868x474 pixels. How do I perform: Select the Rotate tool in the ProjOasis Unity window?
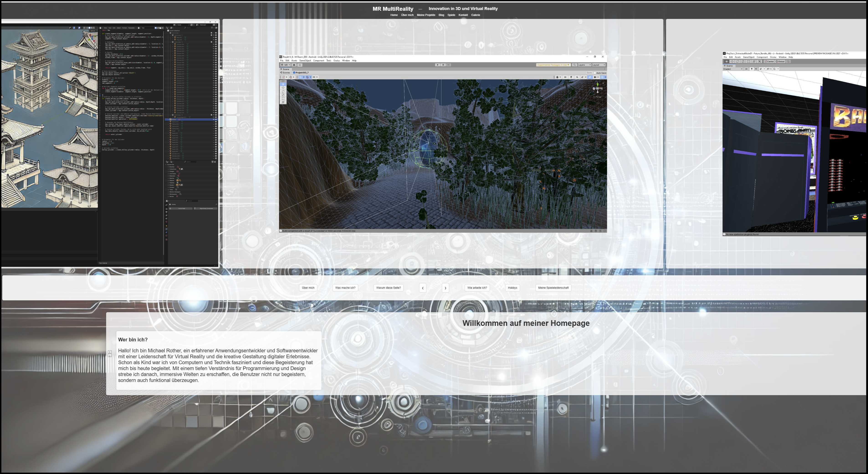point(737,62)
